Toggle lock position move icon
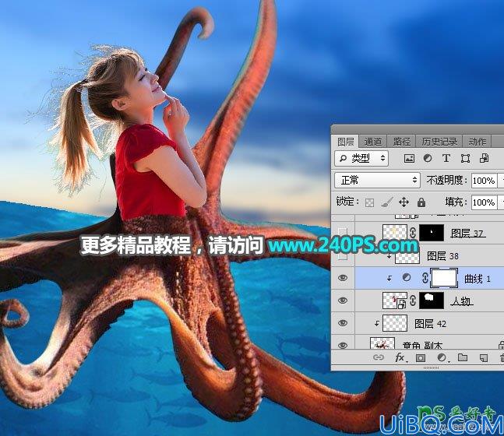Image resolution: width=504 pixels, height=436 pixels. [404, 202]
